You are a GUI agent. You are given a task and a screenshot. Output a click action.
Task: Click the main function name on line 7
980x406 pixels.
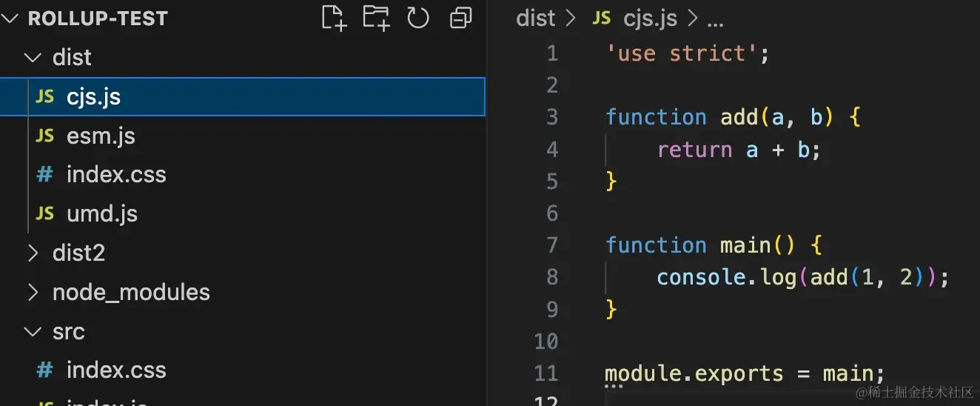[745, 245]
